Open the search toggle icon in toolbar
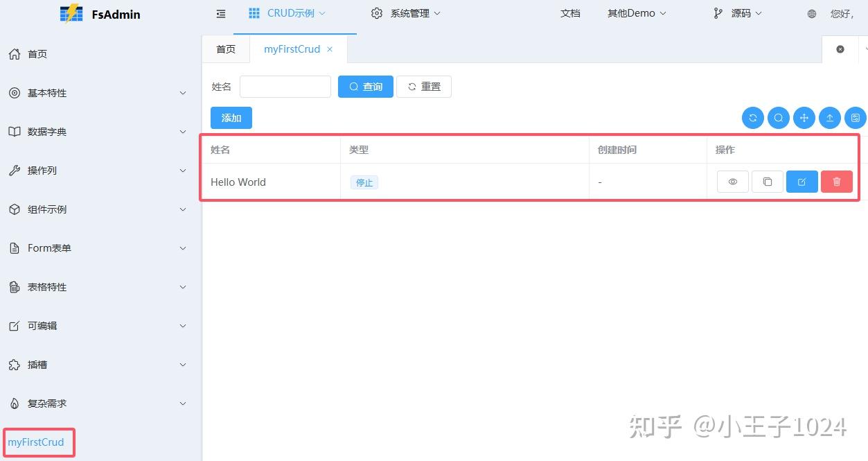The width and height of the screenshot is (868, 461). point(779,118)
